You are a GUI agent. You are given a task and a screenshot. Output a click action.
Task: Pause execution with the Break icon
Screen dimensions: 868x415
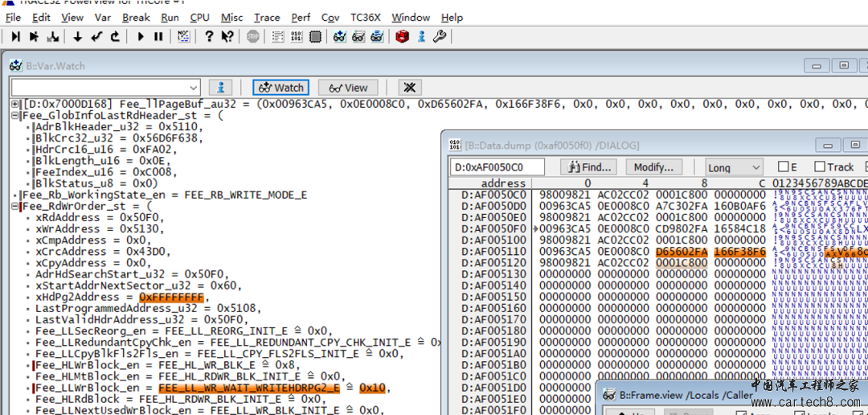pos(158,36)
